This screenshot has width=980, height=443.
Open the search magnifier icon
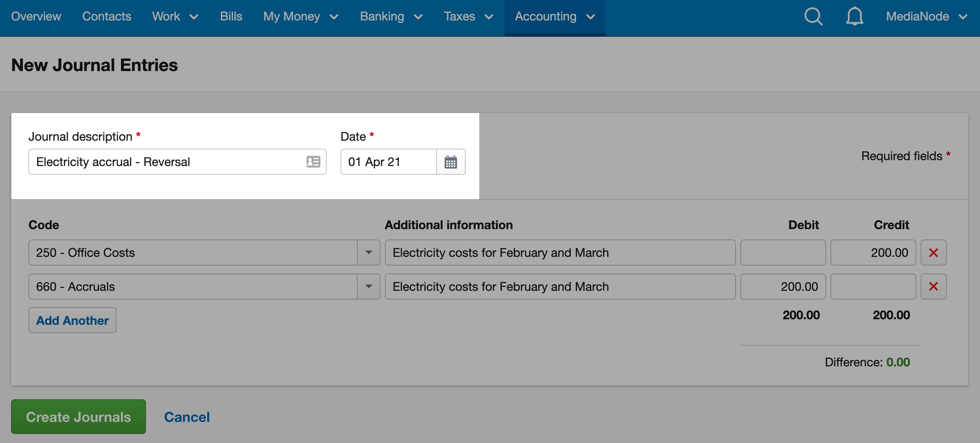pos(813,17)
